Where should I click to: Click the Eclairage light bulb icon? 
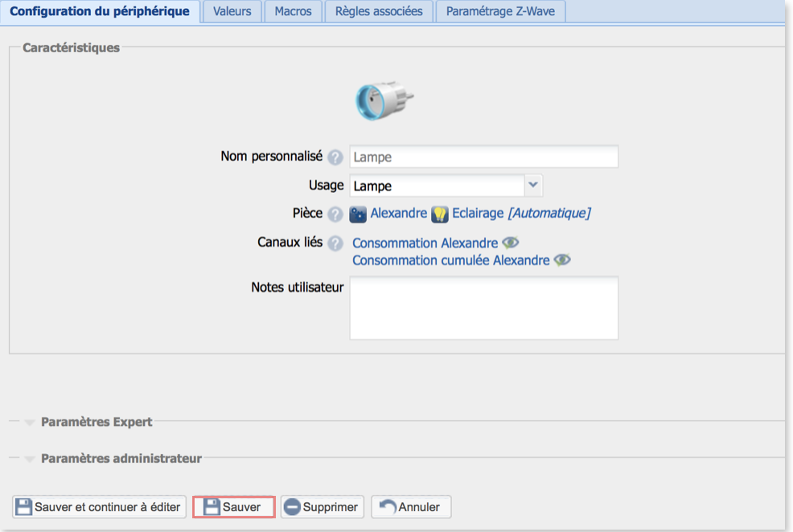click(440, 215)
